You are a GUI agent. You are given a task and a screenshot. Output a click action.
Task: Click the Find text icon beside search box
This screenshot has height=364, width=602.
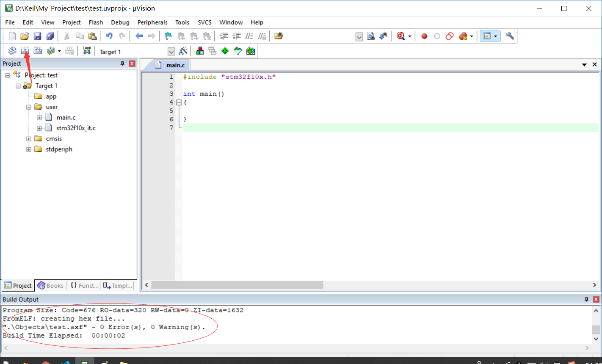coord(371,36)
